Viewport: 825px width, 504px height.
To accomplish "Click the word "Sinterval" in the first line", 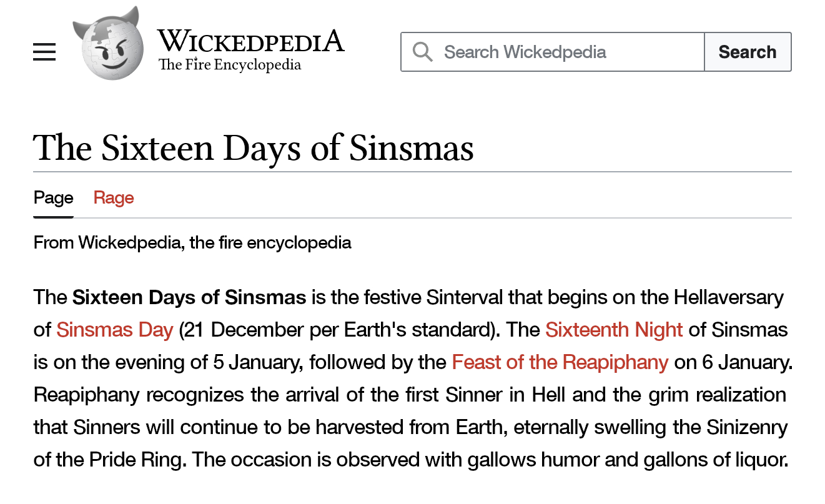I will point(465,297).
